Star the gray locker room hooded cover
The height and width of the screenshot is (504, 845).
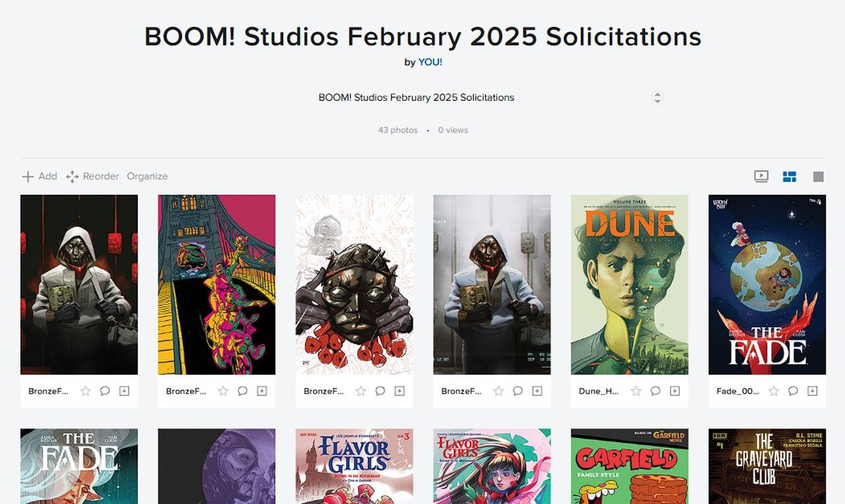498,391
